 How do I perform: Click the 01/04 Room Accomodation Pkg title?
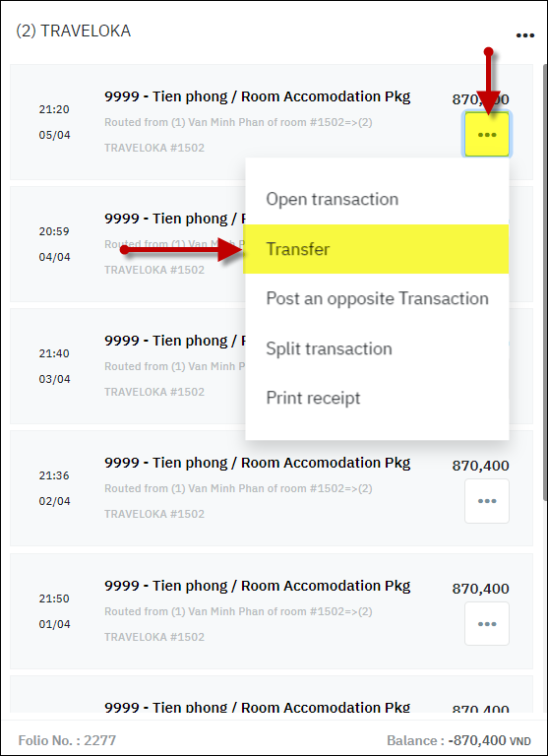point(258,586)
